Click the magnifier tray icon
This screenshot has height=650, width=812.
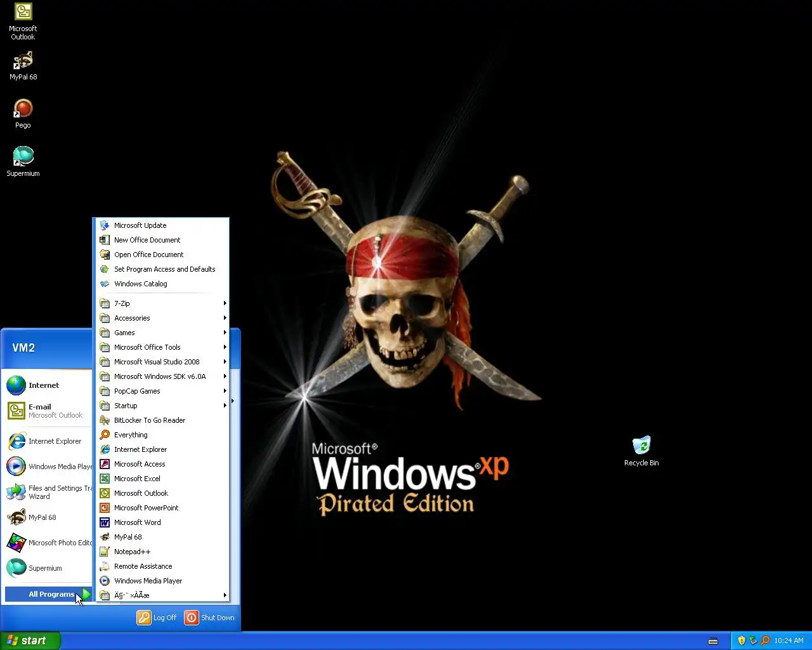[x=765, y=640]
